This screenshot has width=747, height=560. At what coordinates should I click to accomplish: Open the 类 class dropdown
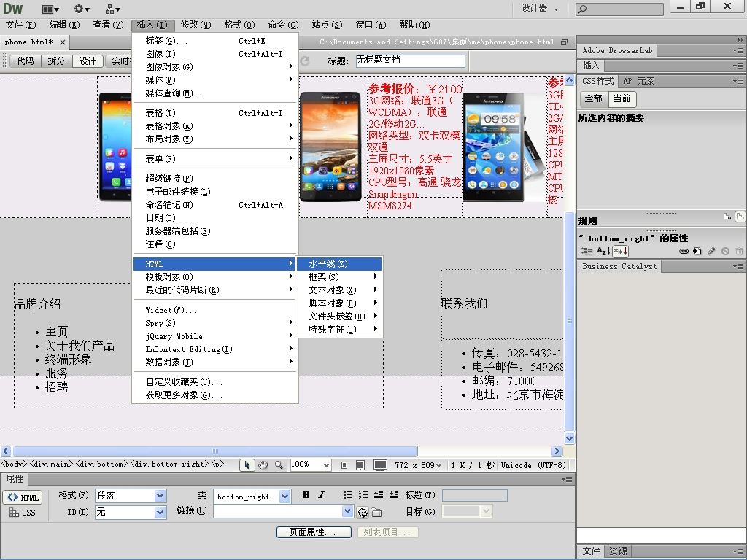pyautogui.click(x=285, y=497)
